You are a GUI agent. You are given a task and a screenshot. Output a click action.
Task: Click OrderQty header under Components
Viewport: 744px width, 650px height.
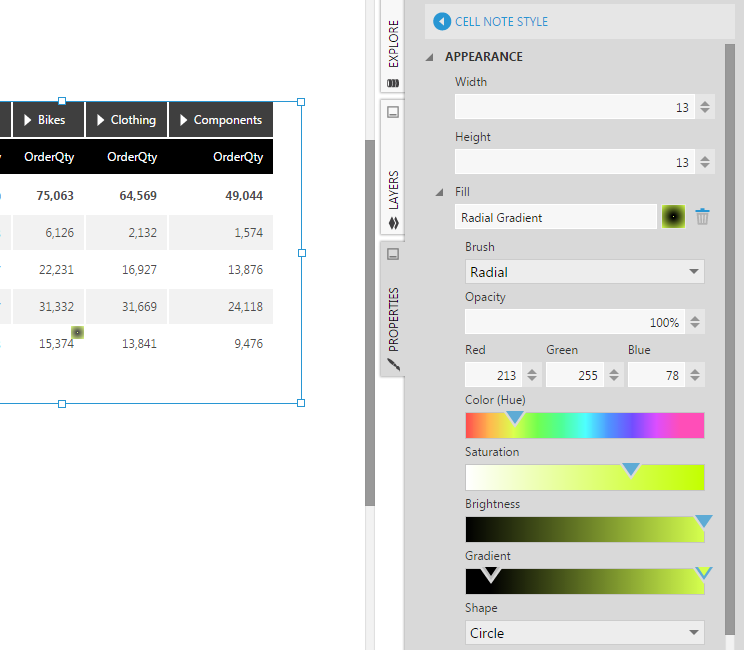238,157
